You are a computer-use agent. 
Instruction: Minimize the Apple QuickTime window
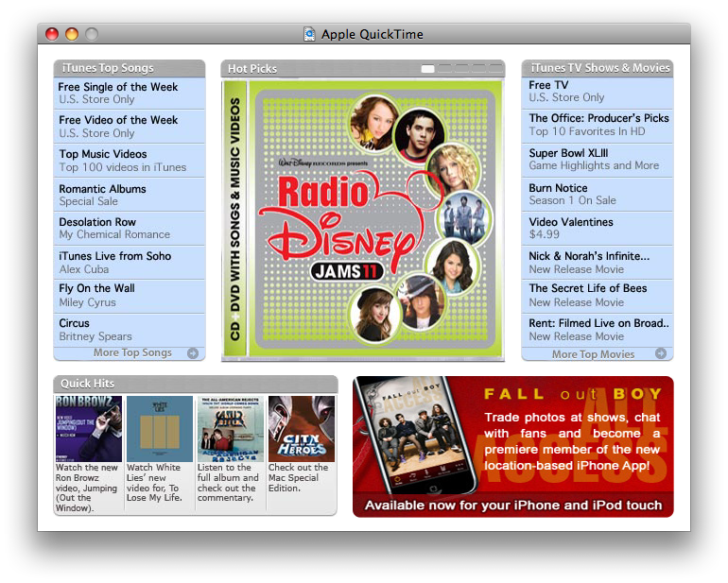72,34
